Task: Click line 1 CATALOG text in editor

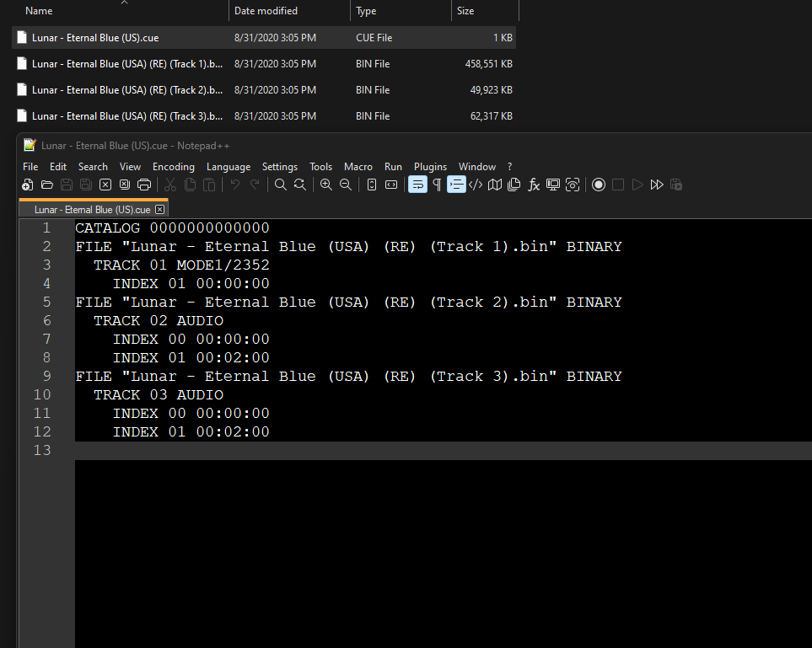Action: [172, 228]
